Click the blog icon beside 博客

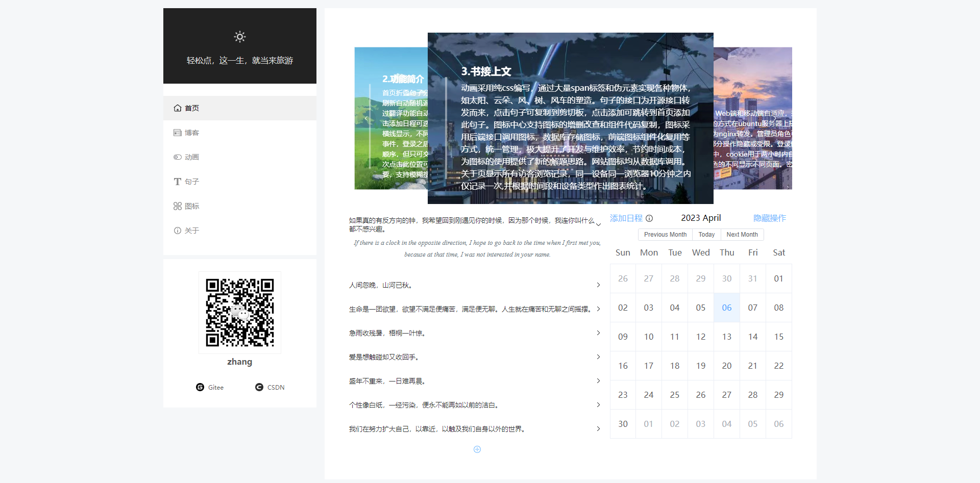(x=178, y=133)
